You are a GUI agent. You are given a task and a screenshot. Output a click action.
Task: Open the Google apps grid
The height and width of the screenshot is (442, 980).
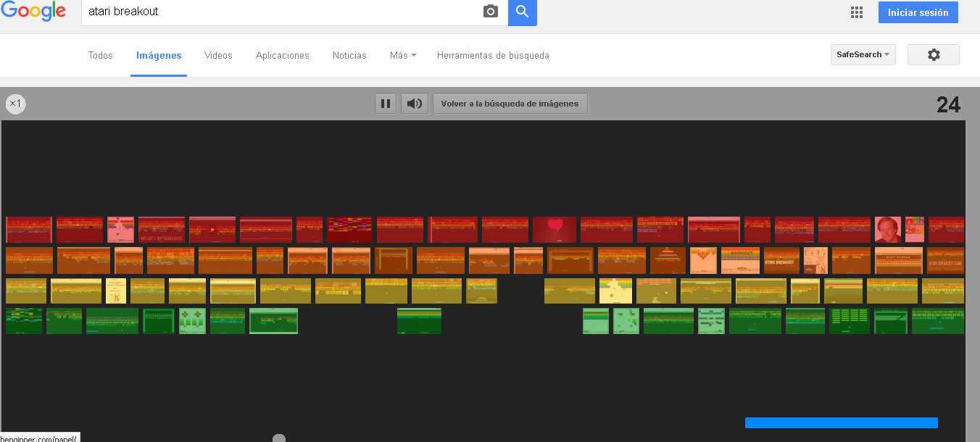pos(857,12)
